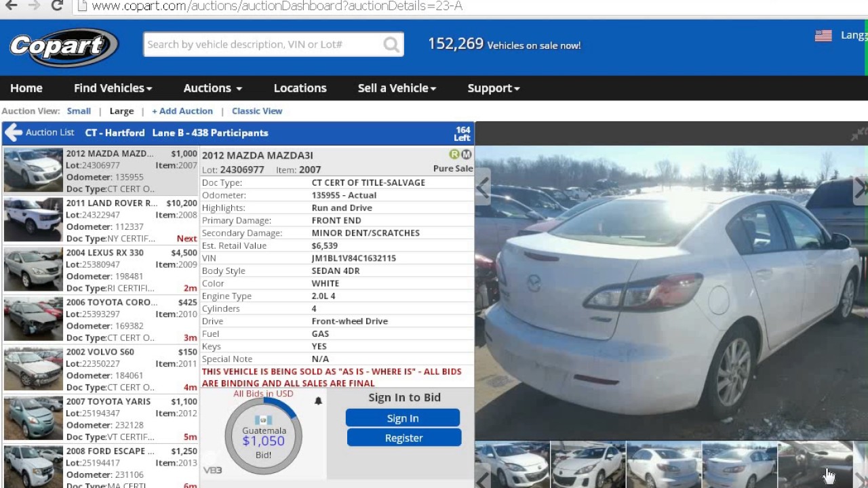Image resolution: width=868 pixels, height=488 pixels.
Task: Click the $10,200 price on Land Rover row
Action: [x=182, y=203]
